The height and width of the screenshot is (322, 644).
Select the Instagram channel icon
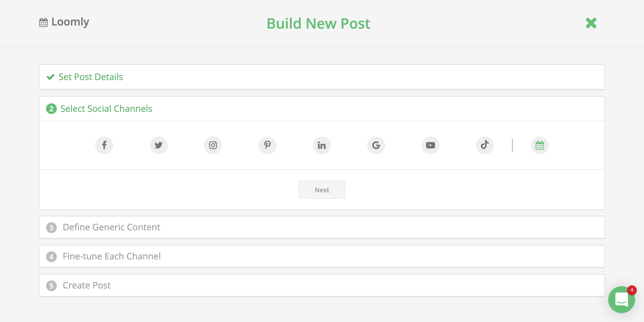coord(213,145)
